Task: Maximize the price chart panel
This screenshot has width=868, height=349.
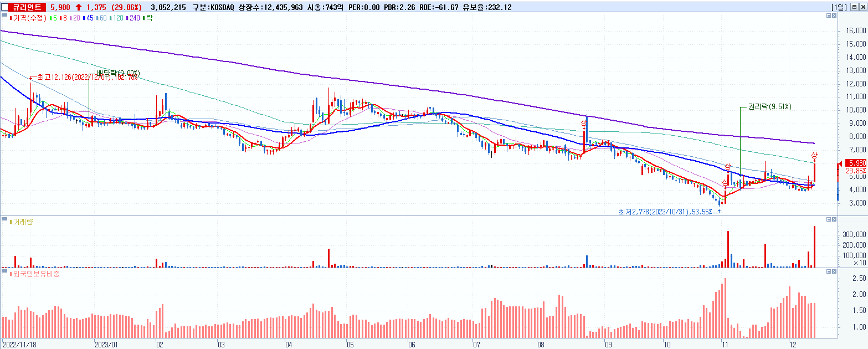Action: [828, 16]
